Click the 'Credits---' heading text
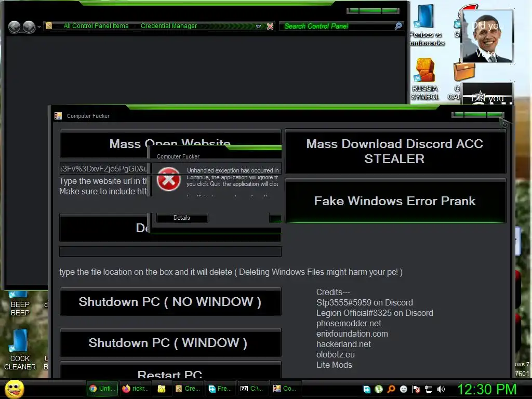 coord(333,292)
